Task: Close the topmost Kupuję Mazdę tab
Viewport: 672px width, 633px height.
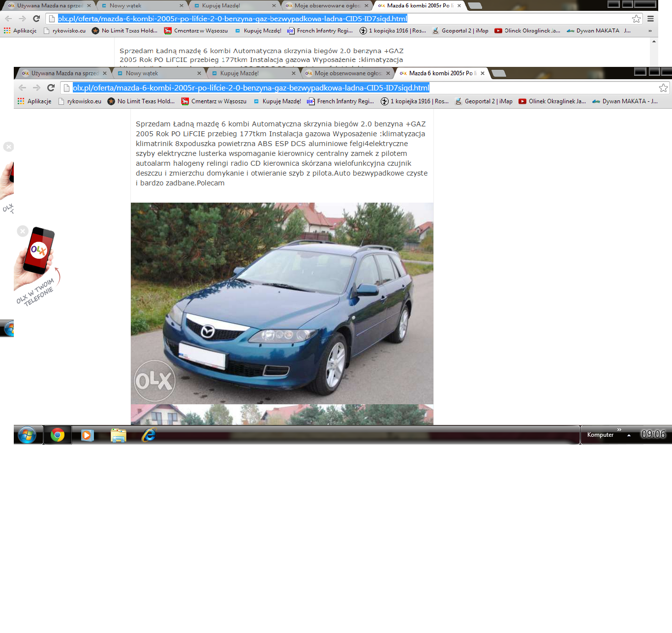Action: pos(274,6)
